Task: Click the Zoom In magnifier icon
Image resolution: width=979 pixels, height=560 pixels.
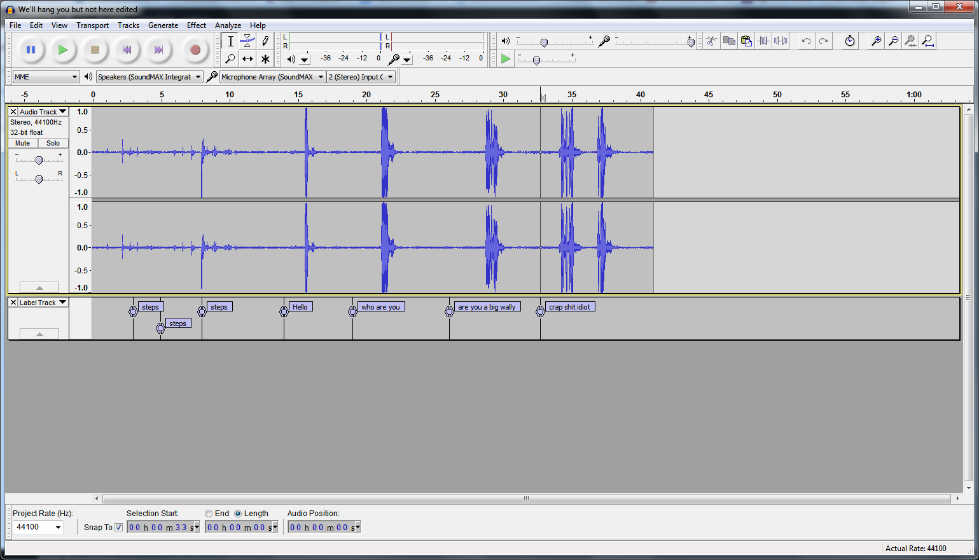Action: (876, 41)
